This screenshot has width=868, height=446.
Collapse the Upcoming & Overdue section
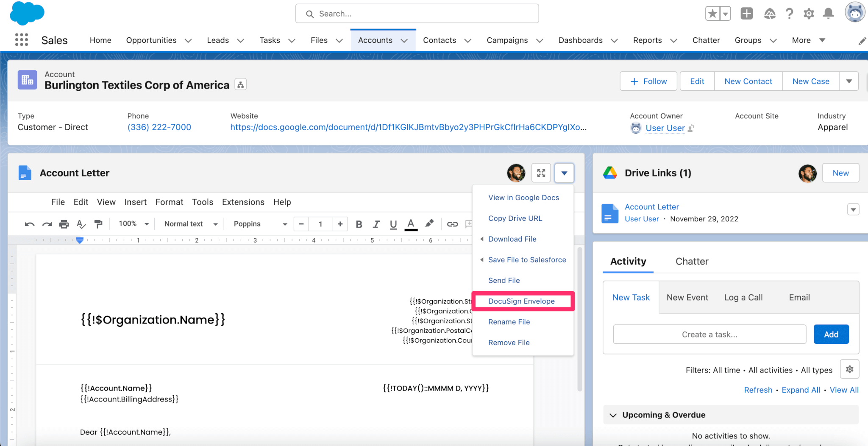coord(613,415)
